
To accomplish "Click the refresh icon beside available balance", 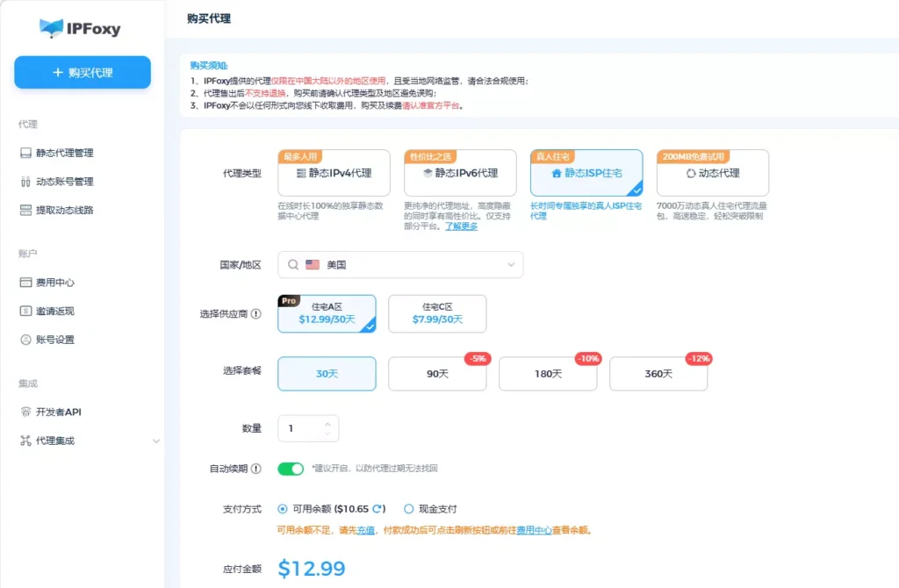I will click(x=378, y=509).
